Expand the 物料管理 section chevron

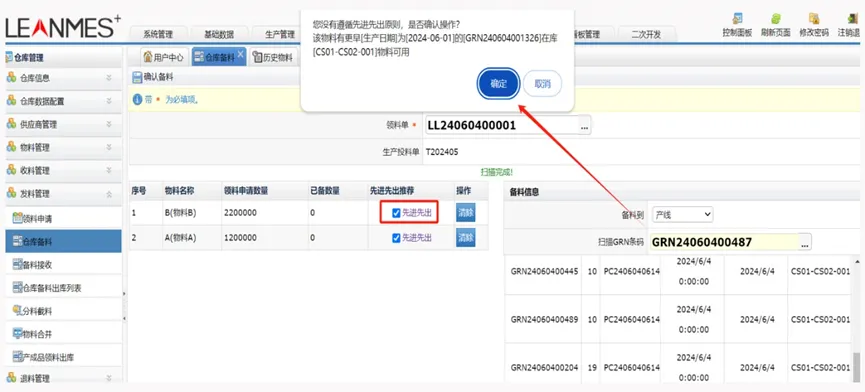click(x=109, y=148)
